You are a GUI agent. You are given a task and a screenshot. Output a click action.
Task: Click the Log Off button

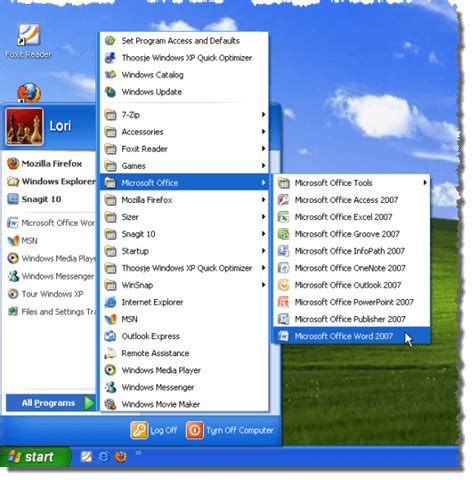point(154,430)
